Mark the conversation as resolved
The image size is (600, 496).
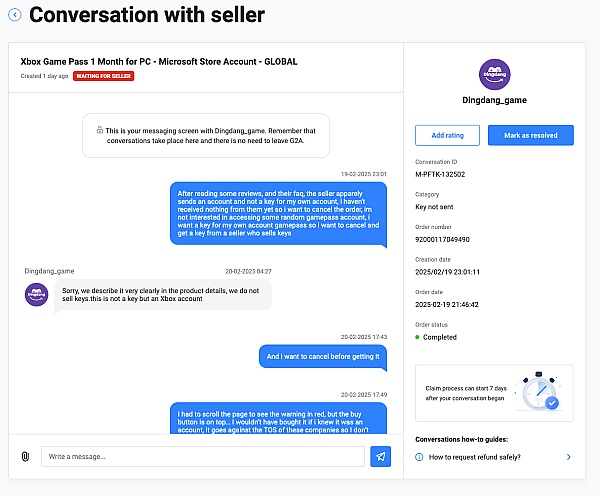tap(530, 135)
